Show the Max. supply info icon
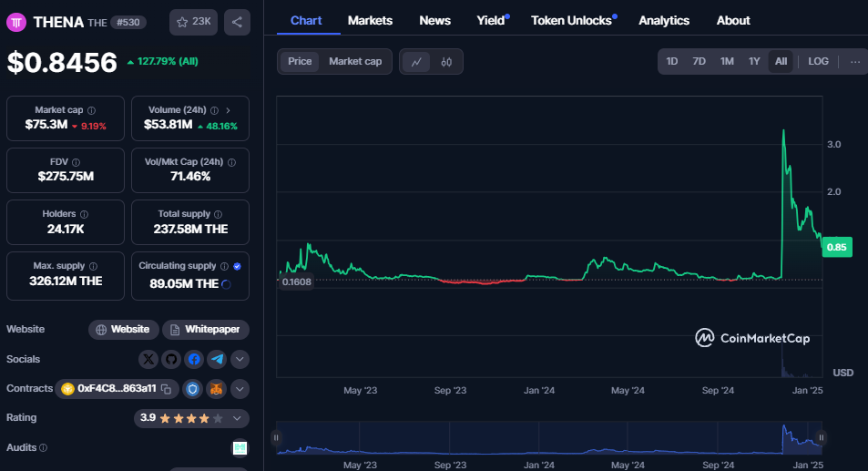The image size is (868, 471). 93,266
